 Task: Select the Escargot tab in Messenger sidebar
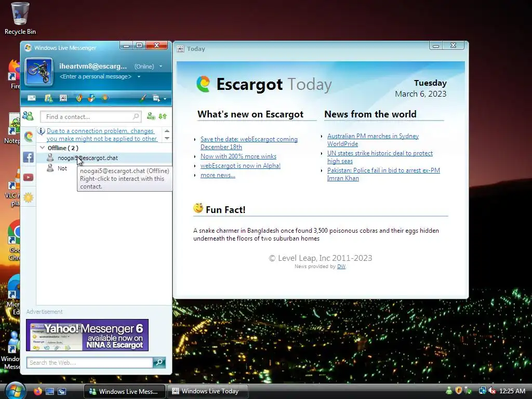pos(29,137)
